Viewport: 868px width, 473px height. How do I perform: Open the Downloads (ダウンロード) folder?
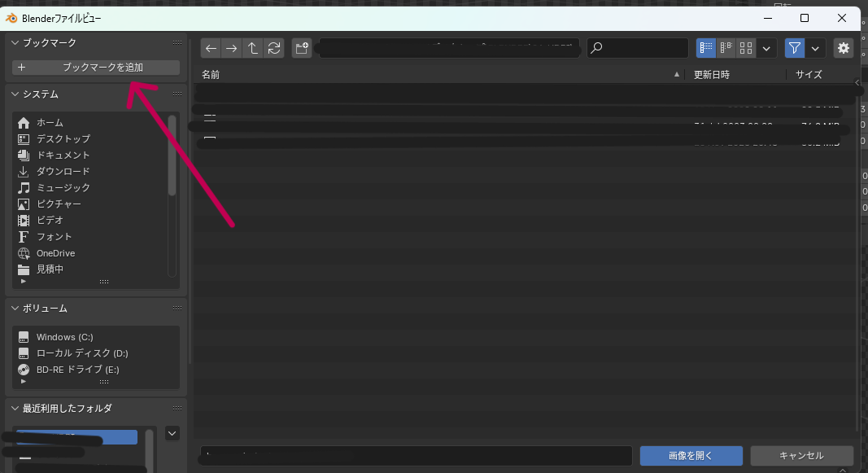click(x=63, y=172)
